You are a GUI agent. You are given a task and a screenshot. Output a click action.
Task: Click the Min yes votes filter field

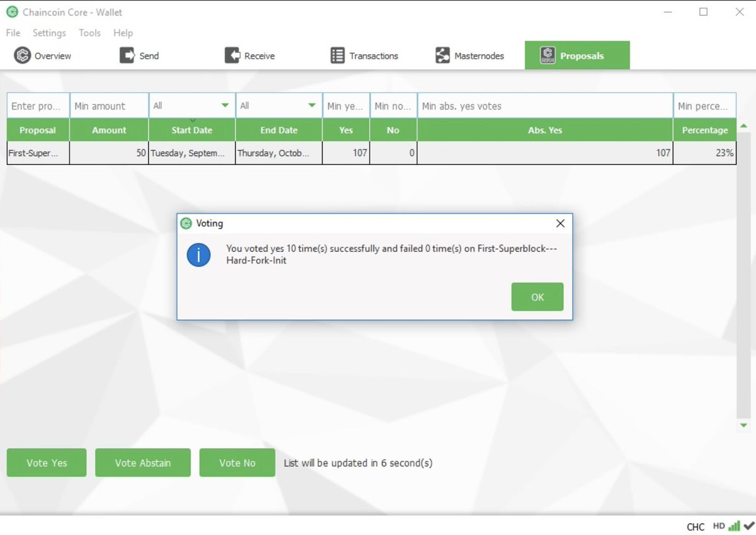coord(346,106)
